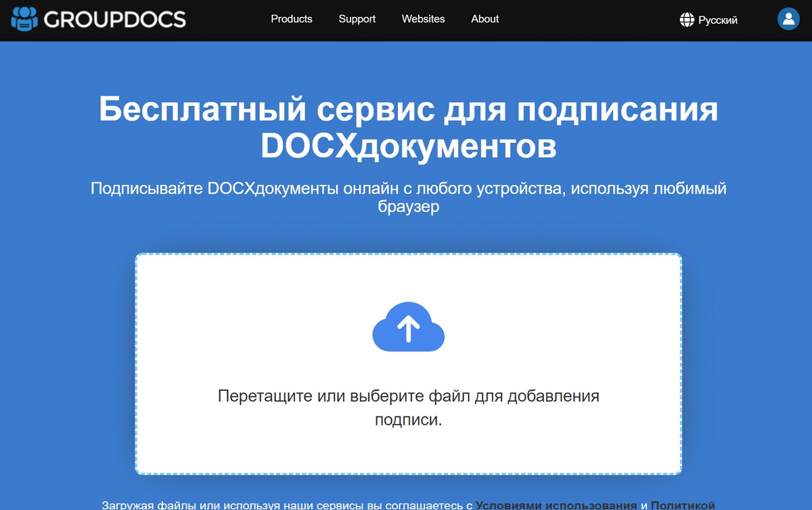
Task: Click the GroupDocs logo icon
Action: pyautogui.click(x=25, y=20)
